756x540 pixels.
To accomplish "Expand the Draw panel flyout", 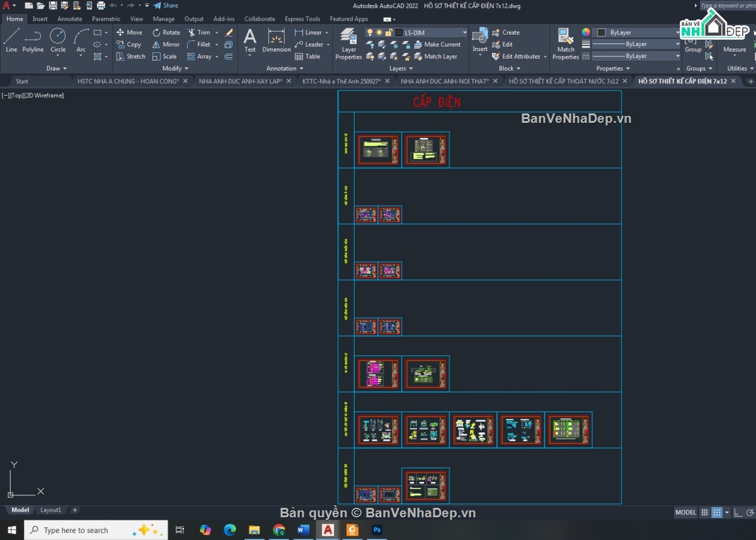I will pos(64,68).
